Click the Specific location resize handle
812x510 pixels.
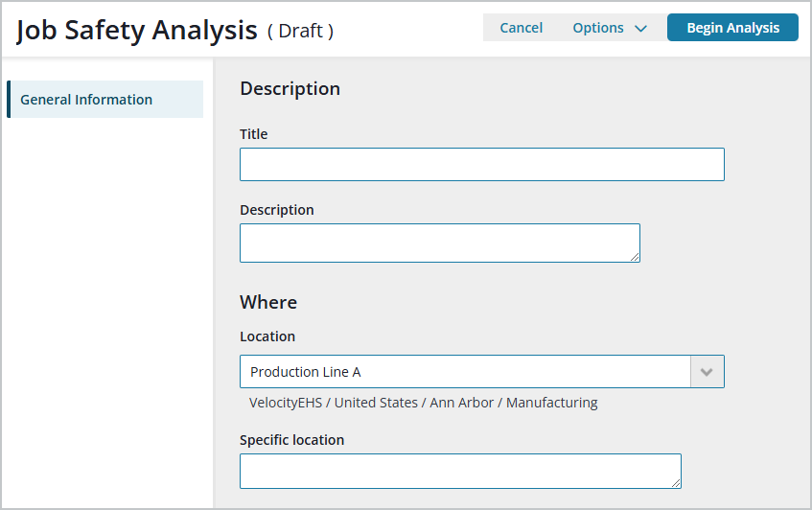pos(676,483)
